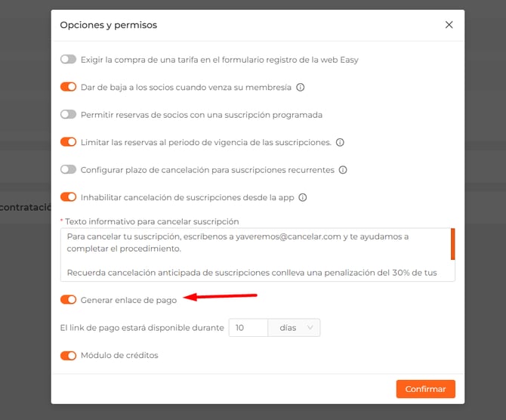Image resolution: width=506 pixels, height=420 pixels.
Task: Click info icon next to reservation period limit
Action: coord(340,142)
